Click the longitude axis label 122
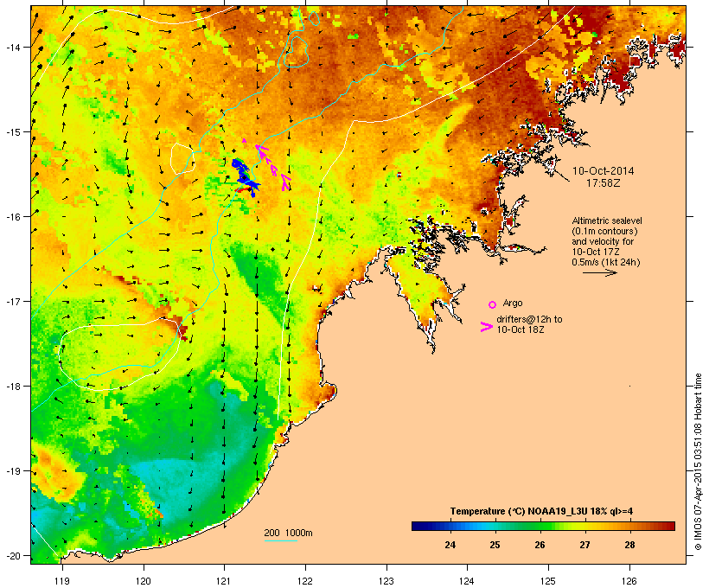Screen dimensions: 709x588 tap(305, 581)
